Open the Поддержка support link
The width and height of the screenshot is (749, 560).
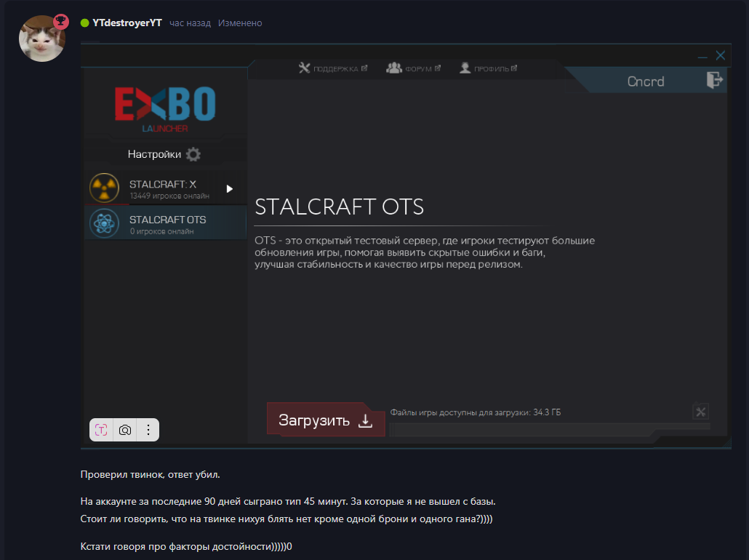coord(333,68)
